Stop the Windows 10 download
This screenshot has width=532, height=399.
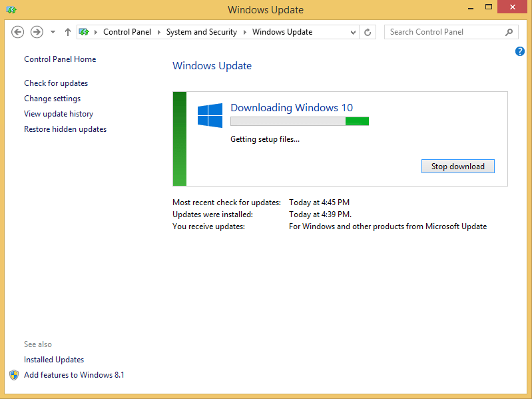pos(457,167)
